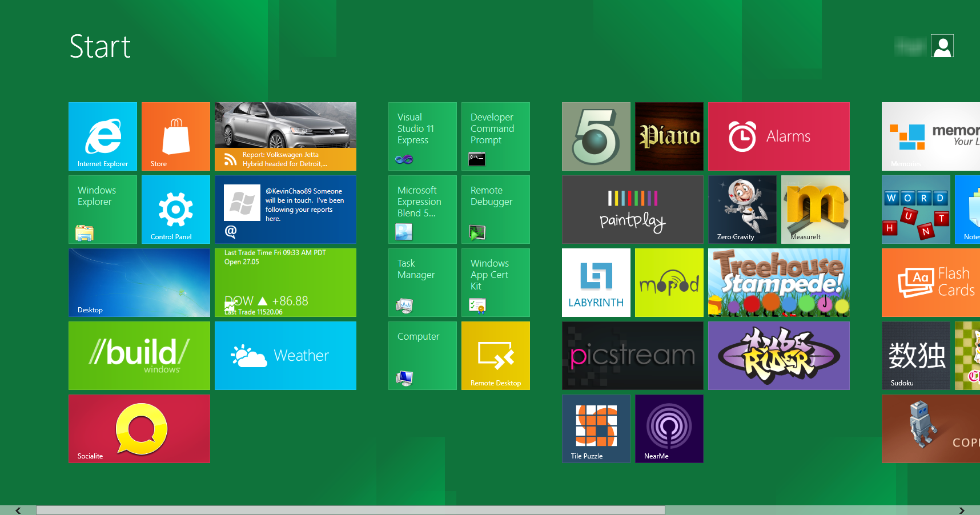The width and height of the screenshot is (980, 515).
Task: Launch the Word Hunt tile
Action: pos(916,210)
